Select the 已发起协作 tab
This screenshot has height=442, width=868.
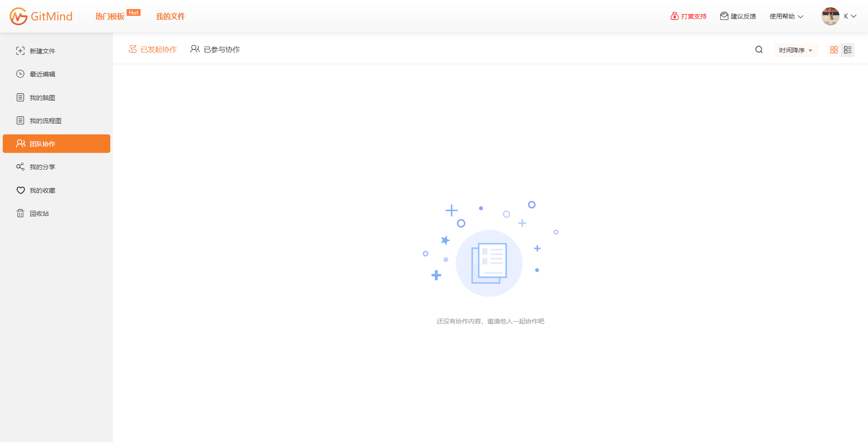153,49
